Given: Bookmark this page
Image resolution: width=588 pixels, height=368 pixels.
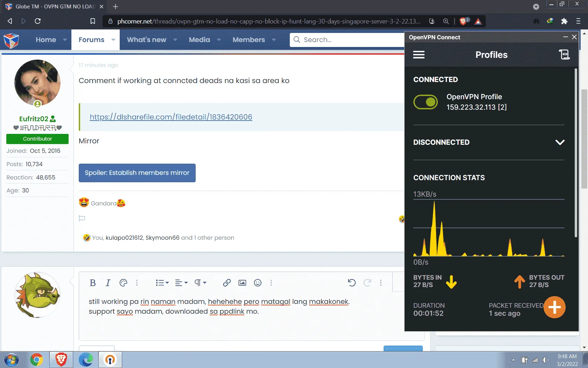Looking at the screenshot, I should (x=92, y=21).
